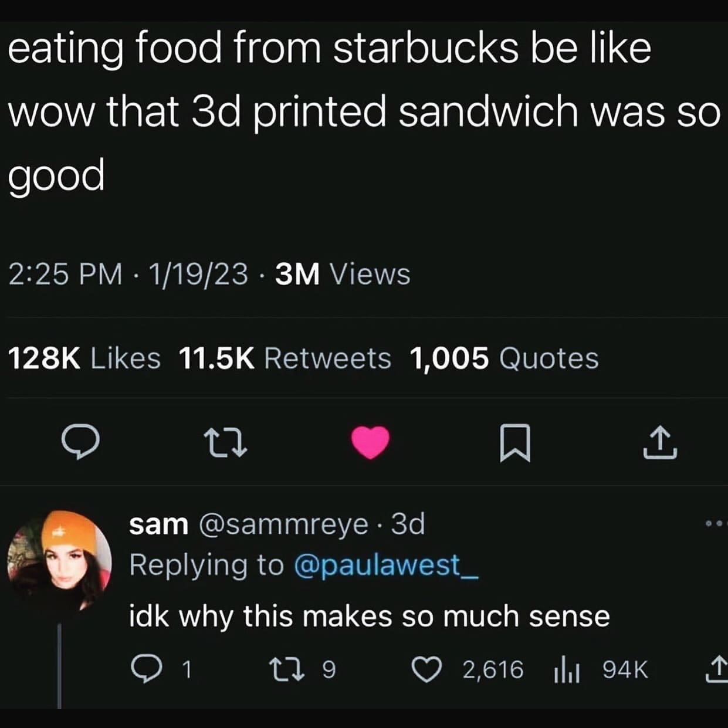Open sam's profile picture
The image size is (728, 728).
point(59,561)
